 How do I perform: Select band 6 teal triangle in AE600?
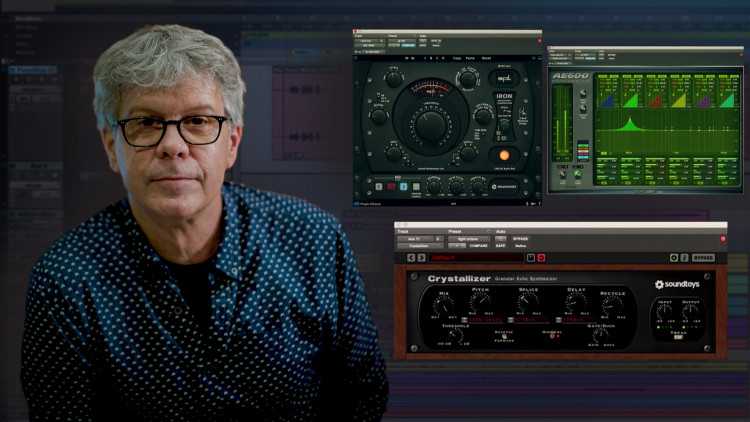pos(727,100)
